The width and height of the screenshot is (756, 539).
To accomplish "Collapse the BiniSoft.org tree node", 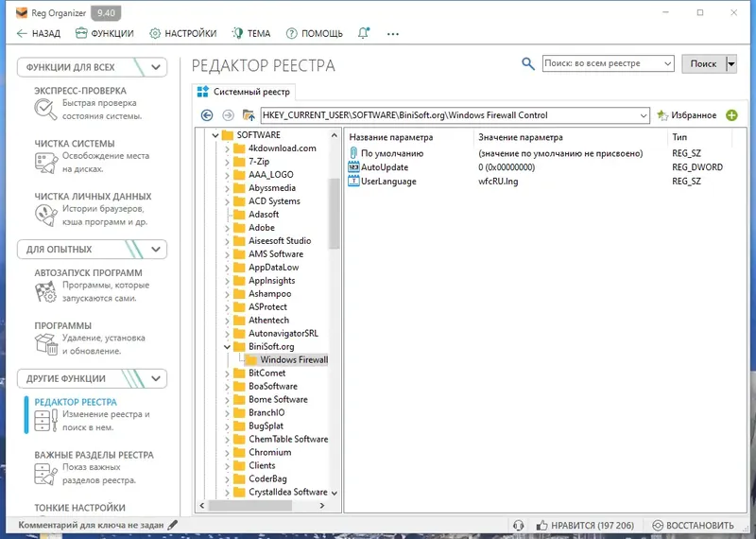I will click(x=227, y=346).
